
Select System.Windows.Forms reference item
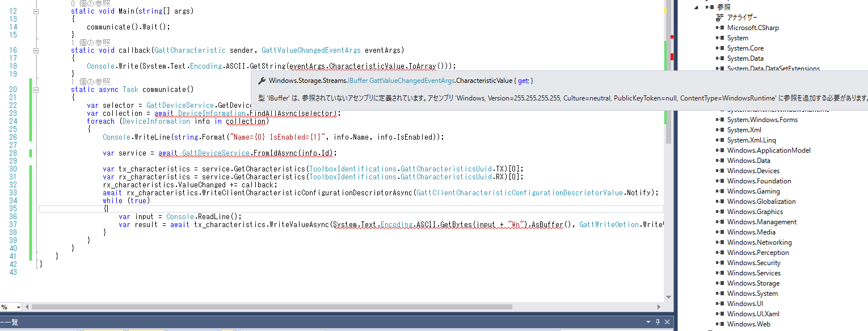[x=762, y=120]
